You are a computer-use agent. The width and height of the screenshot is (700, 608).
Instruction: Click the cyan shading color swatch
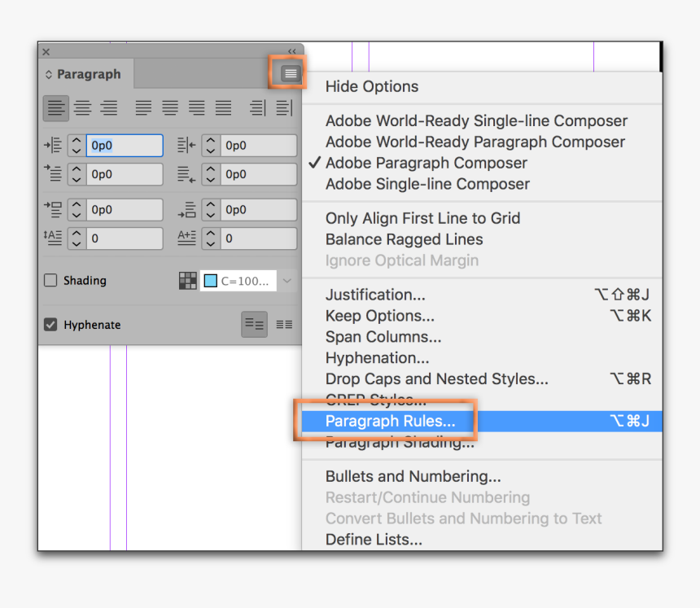(x=210, y=281)
